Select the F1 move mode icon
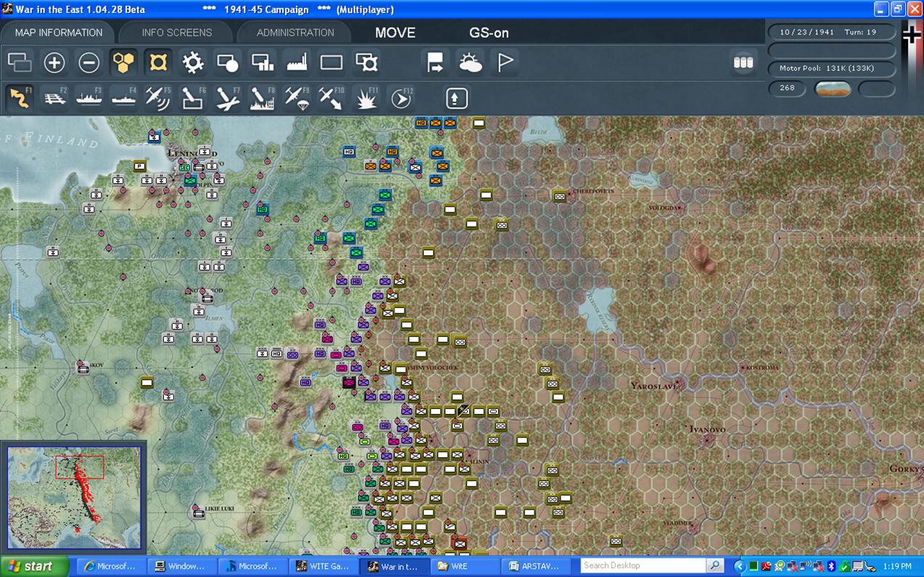 (x=20, y=98)
